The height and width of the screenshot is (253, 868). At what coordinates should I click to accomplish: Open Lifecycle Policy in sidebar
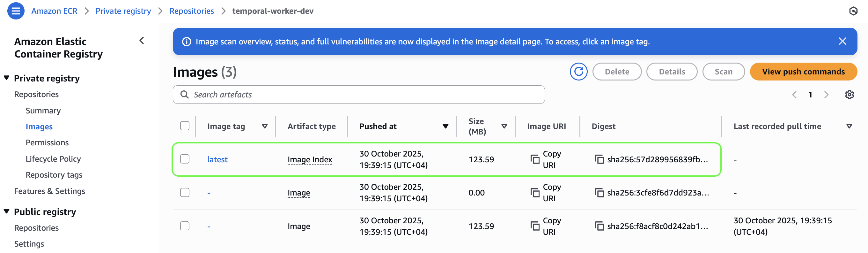coord(53,159)
